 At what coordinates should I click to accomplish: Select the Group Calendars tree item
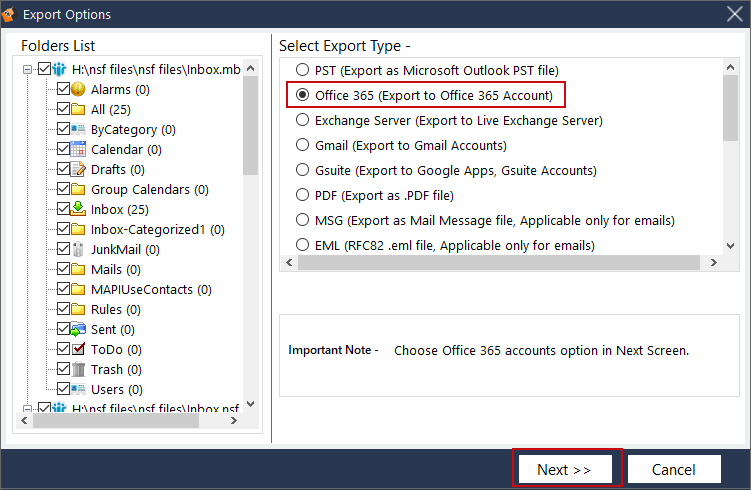[149, 189]
